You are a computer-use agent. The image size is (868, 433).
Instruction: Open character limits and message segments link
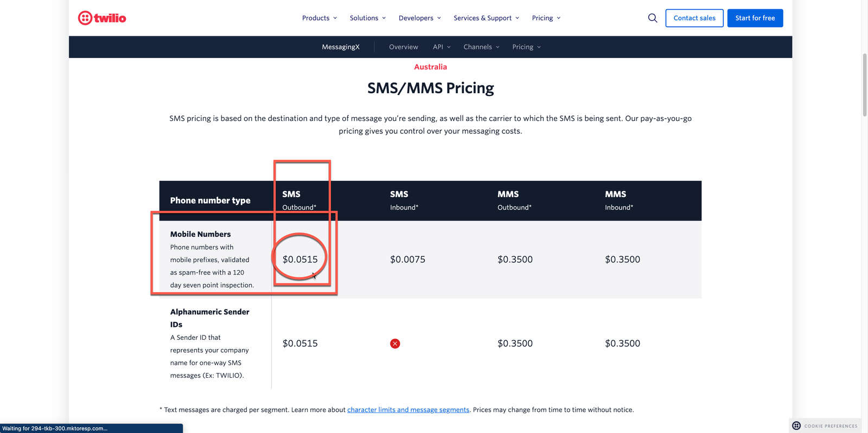tap(408, 410)
